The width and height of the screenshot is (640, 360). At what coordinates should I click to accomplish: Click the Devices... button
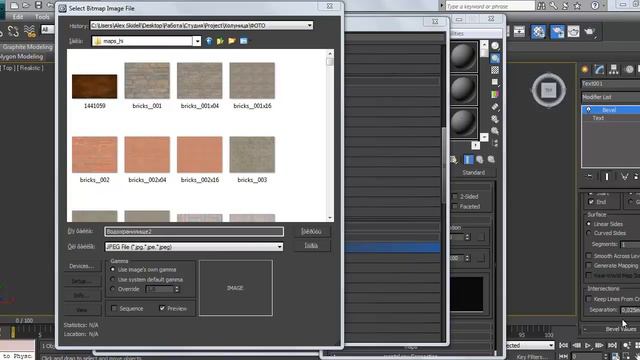pyautogui.click(x=81, y=266)
